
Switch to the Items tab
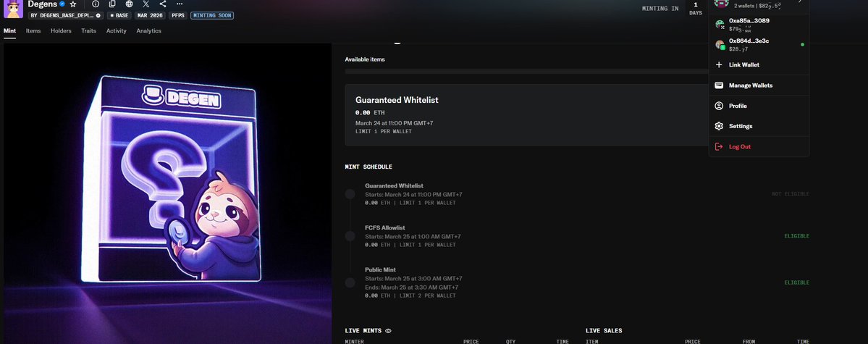point(33,31)
